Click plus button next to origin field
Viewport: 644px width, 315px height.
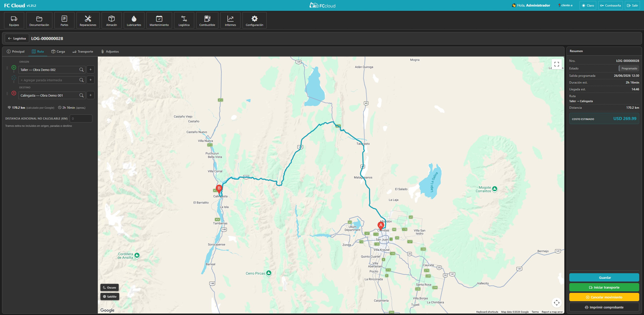tap(91, 69)
